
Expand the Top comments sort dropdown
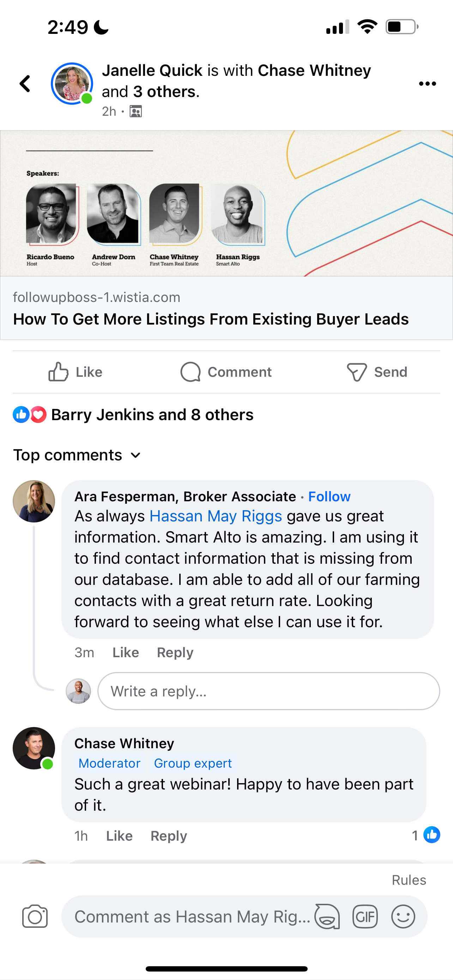[77, 455]
